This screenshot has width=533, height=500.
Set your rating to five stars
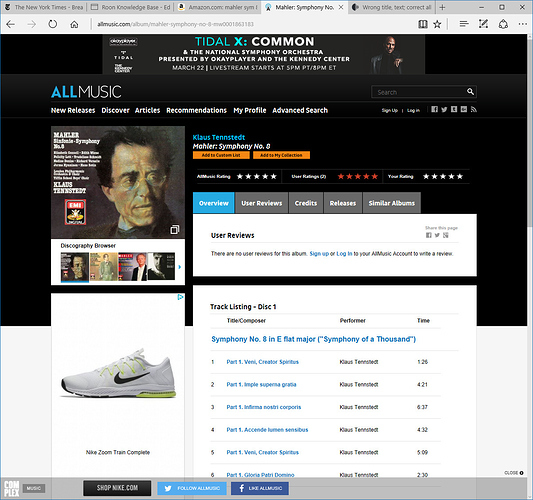(x=460, y=176)
